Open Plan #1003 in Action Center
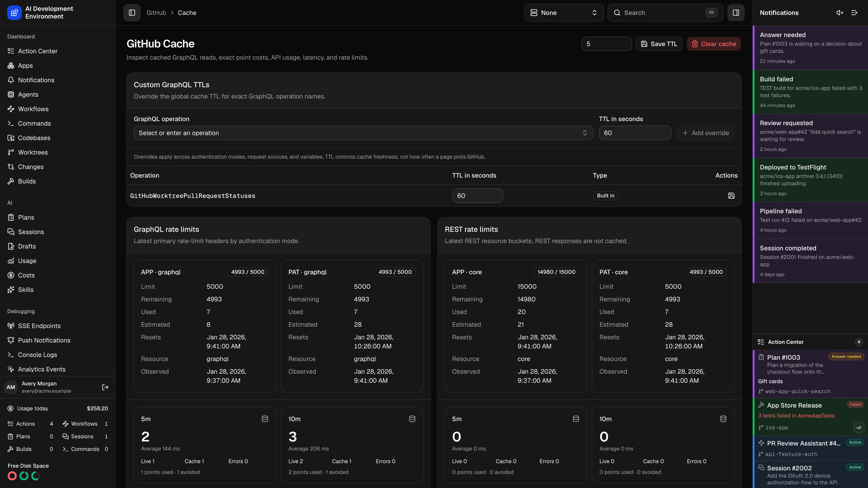 [810, 374]
